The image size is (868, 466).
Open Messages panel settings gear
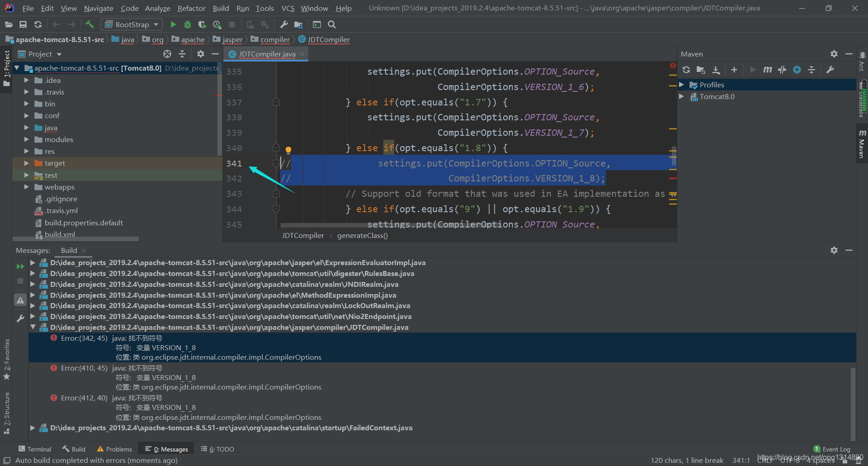point(834,250)
